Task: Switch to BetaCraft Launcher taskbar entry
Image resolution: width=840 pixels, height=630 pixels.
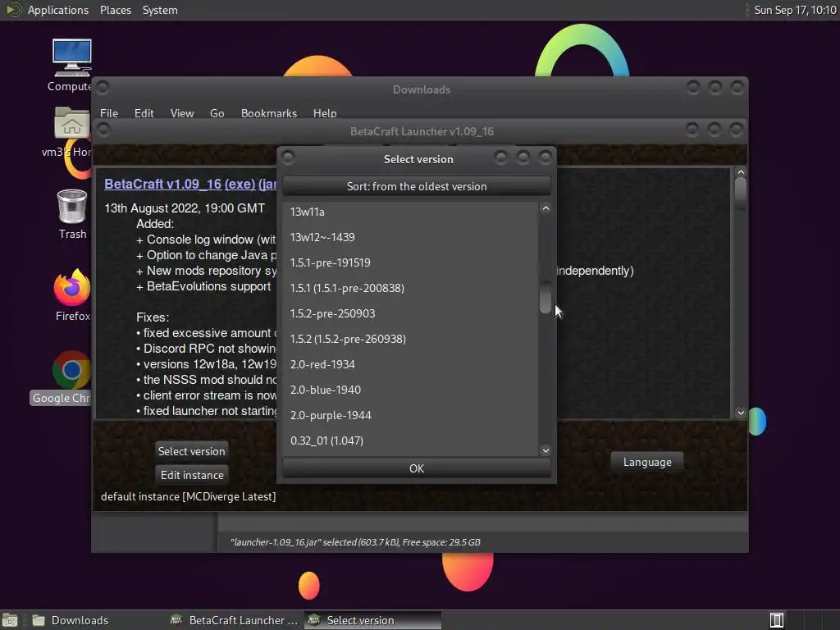Action: [234, 620]
